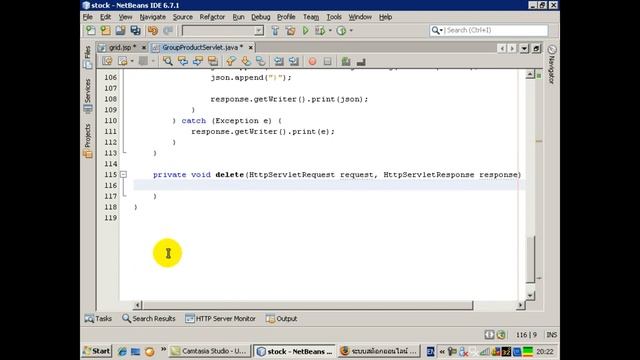Image resolution: width=640 pixels, height=360 pixels.
Task: Click the Clean and Build Project icon
Action: click(290, 30)
